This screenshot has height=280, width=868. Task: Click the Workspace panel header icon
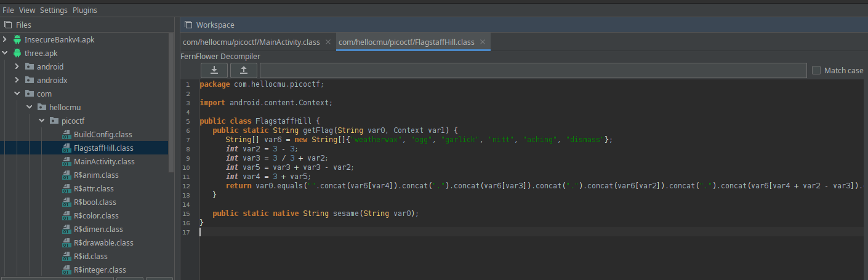(188, 25)
